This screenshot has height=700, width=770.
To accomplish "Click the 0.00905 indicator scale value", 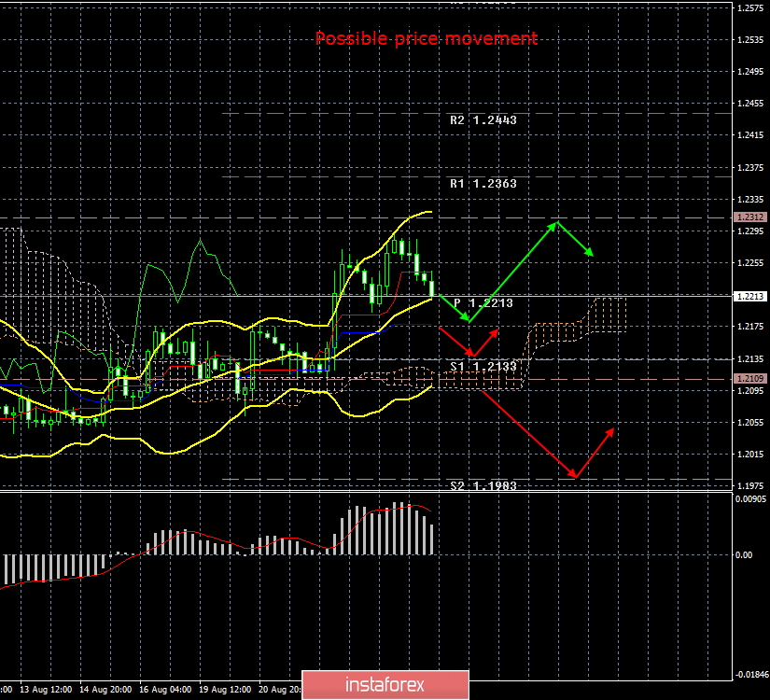I will tap(750, 499).
